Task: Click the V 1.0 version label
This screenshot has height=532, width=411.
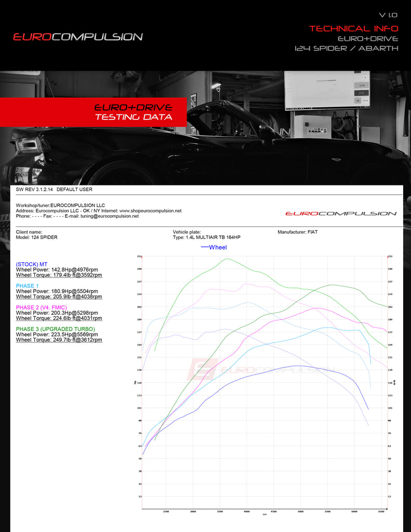Action: point(389,16)
